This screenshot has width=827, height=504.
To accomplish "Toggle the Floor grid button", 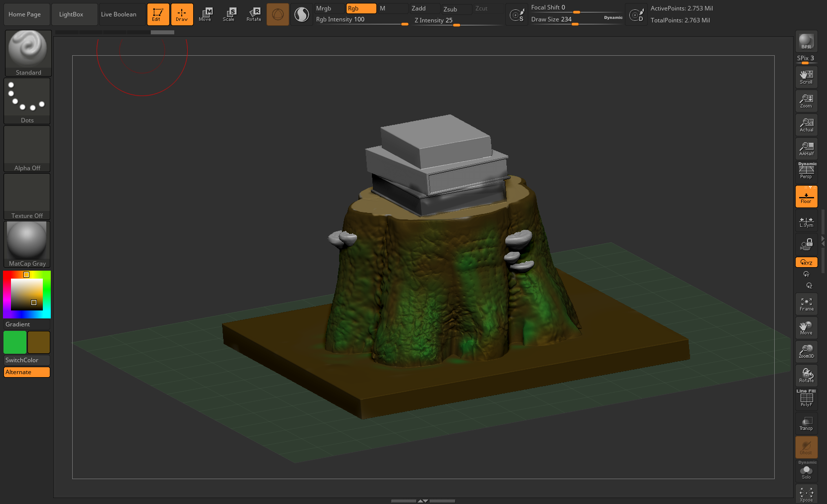I will [806, 197].
